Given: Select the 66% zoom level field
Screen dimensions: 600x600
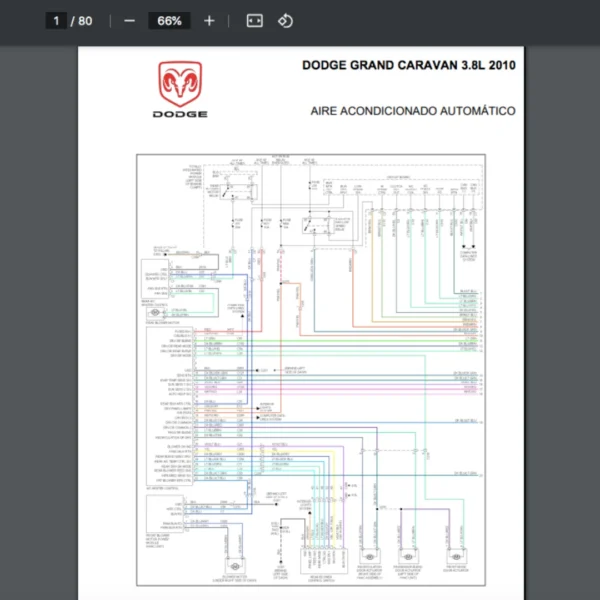Looking at the screenshot, I should tap(169, 21).
